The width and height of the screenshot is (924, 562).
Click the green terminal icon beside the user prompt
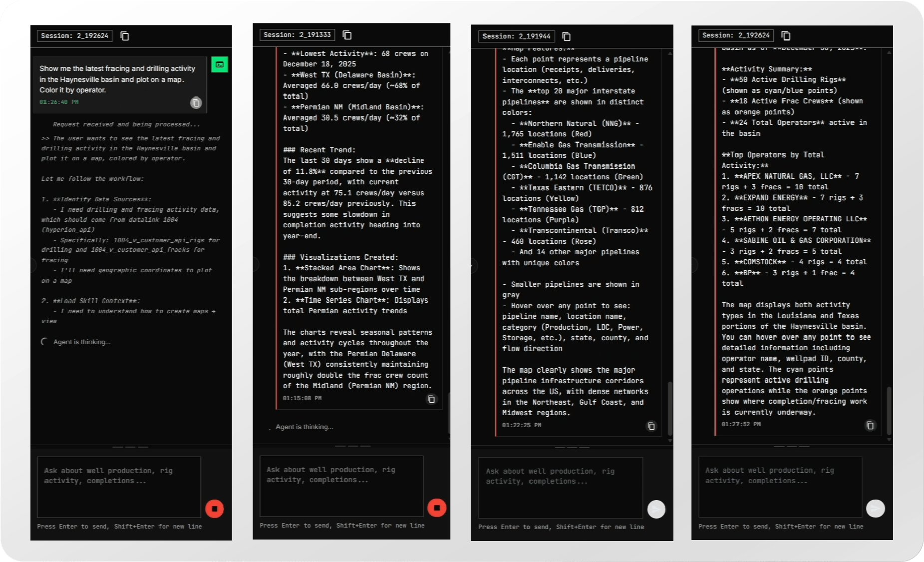coord(219,64)
